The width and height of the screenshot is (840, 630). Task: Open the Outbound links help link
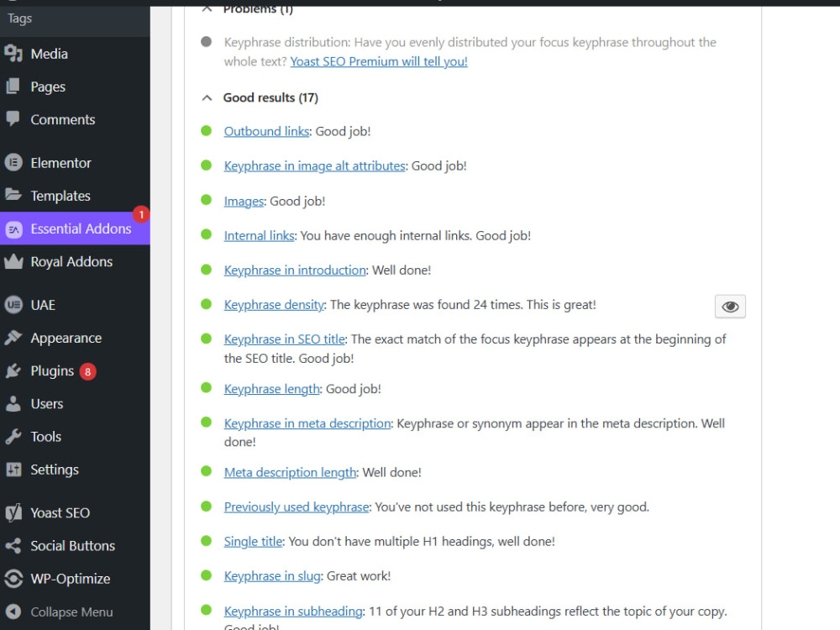click(x=266, y=131)
